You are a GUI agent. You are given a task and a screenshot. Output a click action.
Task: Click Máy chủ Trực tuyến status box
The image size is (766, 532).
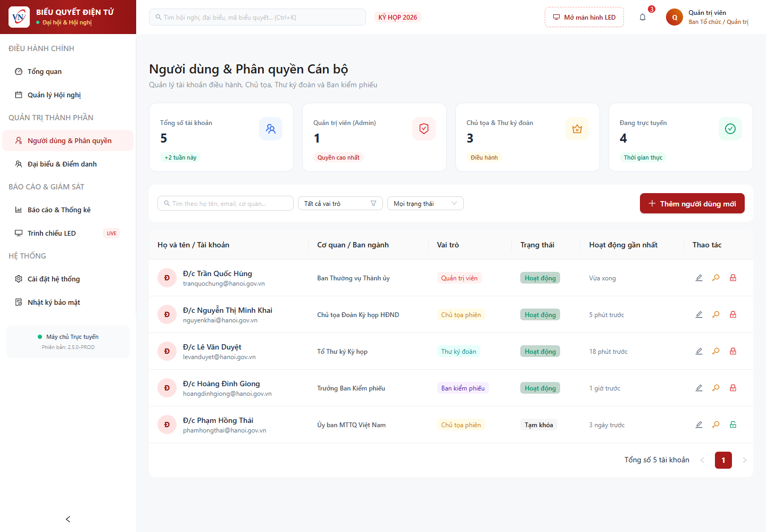coord(68,342)
